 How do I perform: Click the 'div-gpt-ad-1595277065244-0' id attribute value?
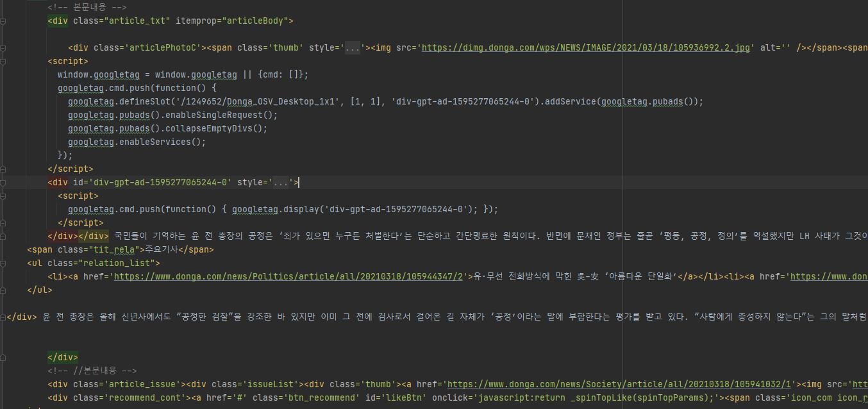point(160,183)
